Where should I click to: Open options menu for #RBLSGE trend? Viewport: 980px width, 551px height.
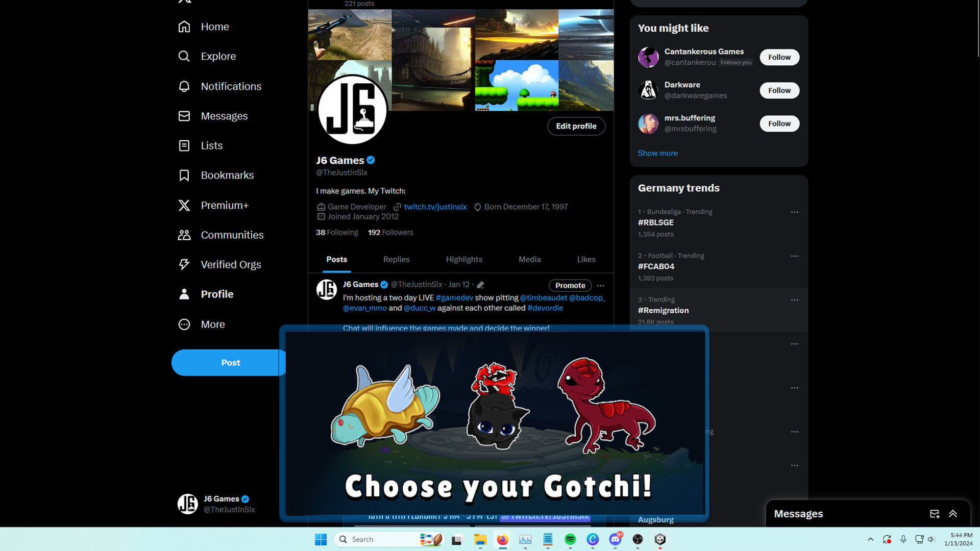[794, 212]
